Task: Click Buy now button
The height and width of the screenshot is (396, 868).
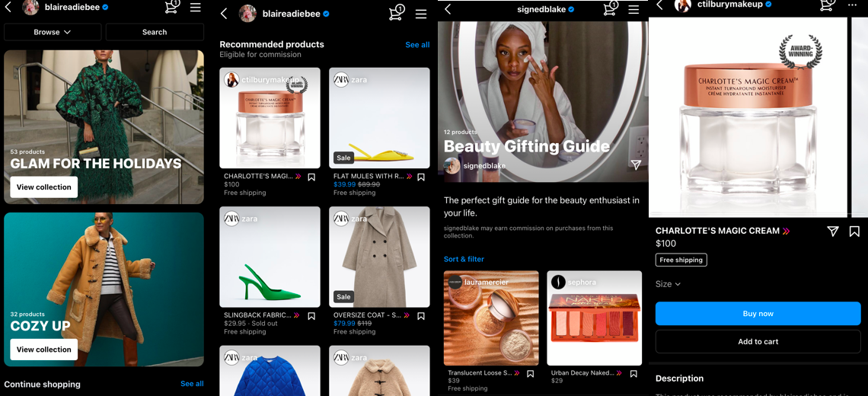Action: pyautogui.click(x=758, y=314)
